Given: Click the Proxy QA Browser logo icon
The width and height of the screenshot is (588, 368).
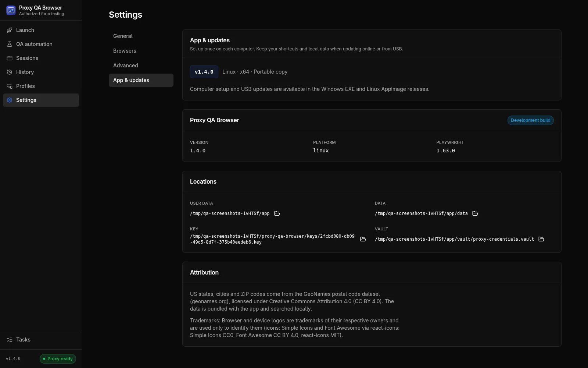Looking at the screenshot, I should 11,10.
